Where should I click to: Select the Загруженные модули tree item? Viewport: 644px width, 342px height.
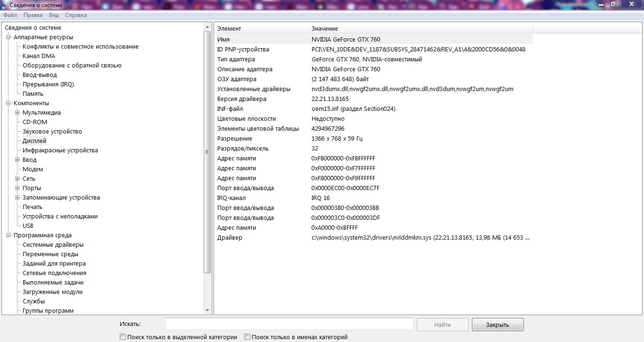tap(53, 292)
